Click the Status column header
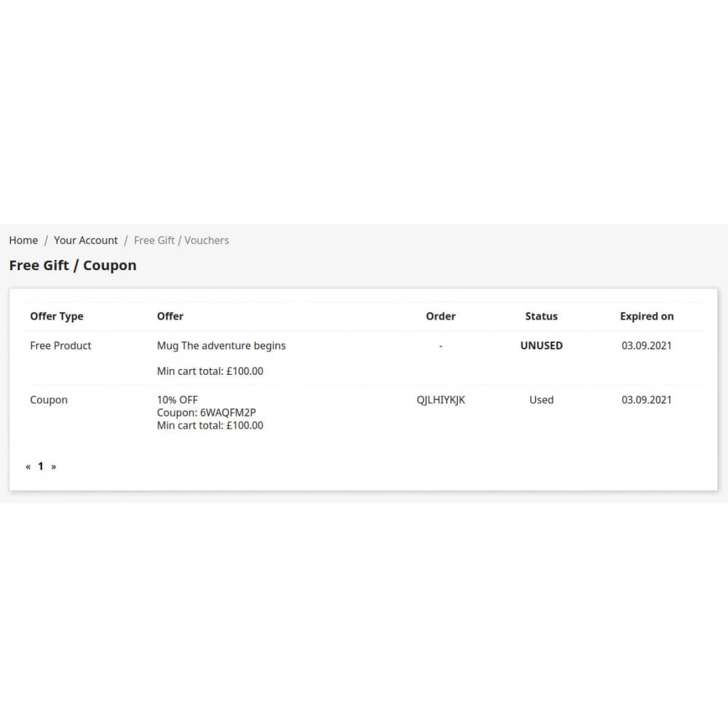 tap(541, 317)
